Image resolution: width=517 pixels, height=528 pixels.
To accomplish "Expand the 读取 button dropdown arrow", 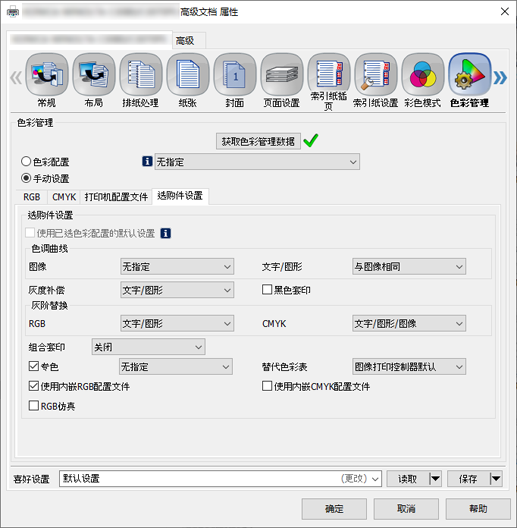I will [435, 478].
